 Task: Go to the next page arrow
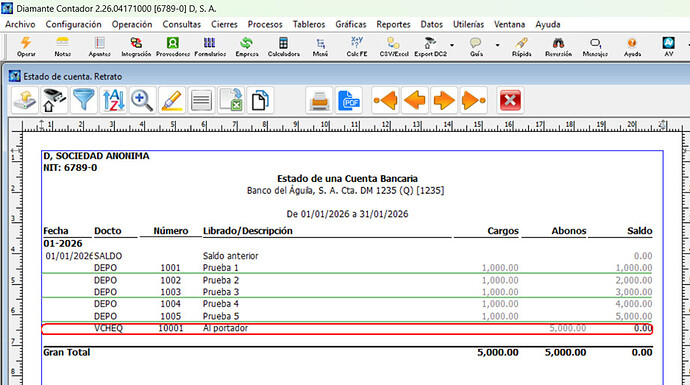click(444, 100)
